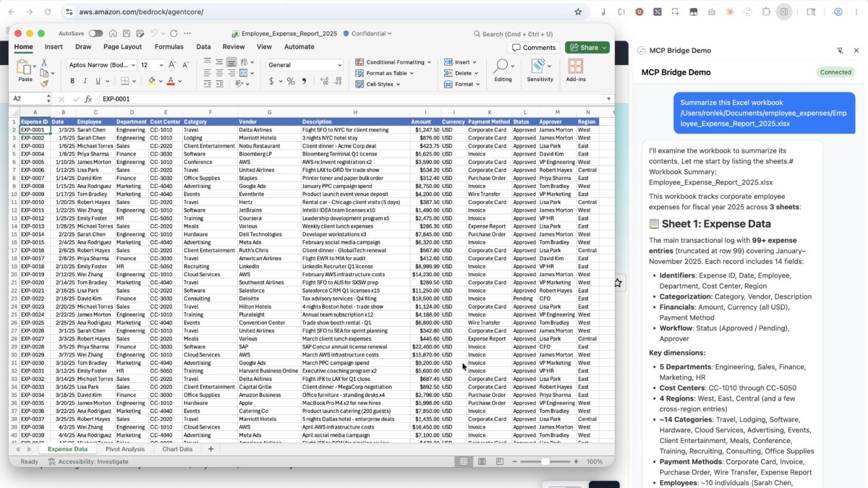This screenshot has width=868, height=488.
Task: Add a new sheet with plus button
Action: pos(211,449)
